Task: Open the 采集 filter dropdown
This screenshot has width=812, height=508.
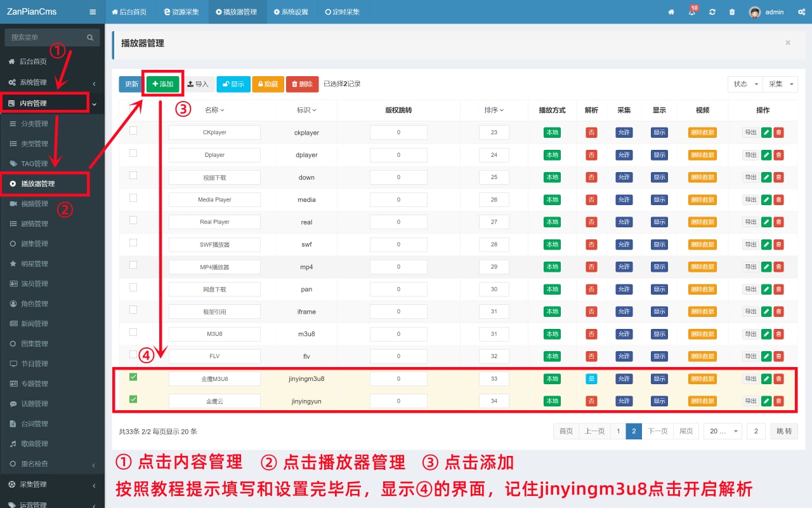Action: (780, 84)
